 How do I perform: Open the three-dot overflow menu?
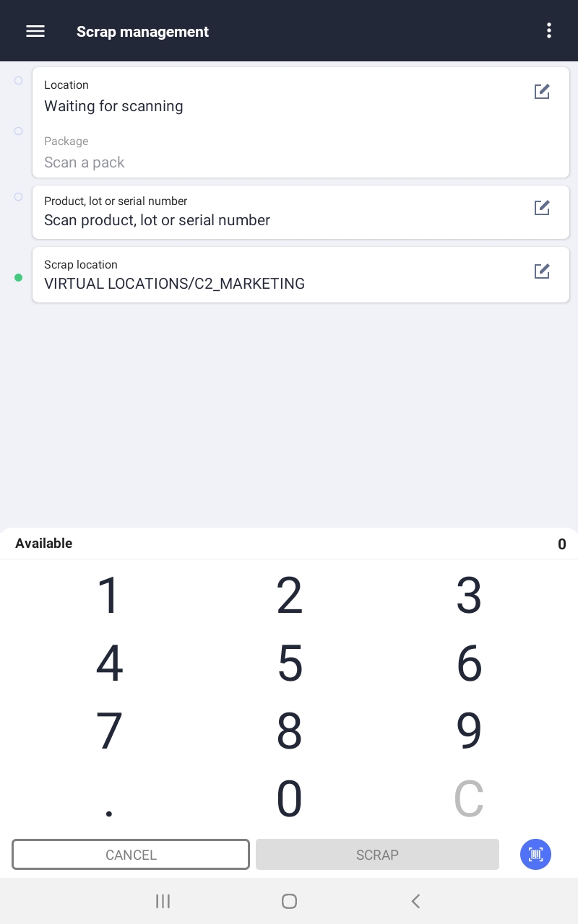coord(549,30)
